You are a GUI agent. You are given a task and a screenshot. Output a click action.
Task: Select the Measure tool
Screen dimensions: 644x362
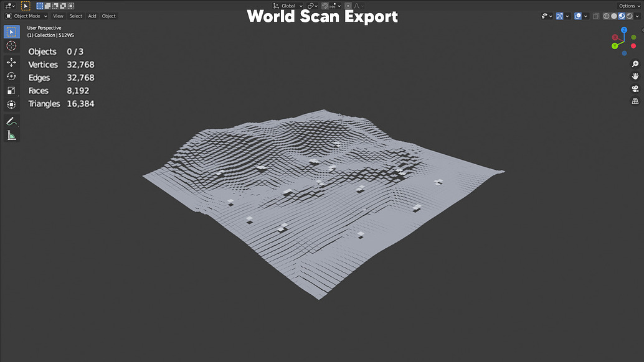(x=11, y=134)
